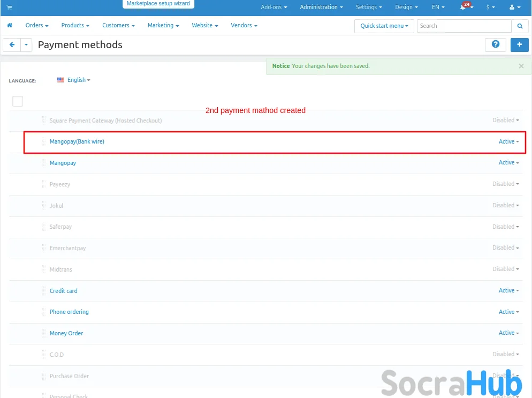
Task: Open the Quick start menu dropdown
Action: pos(384,26)
